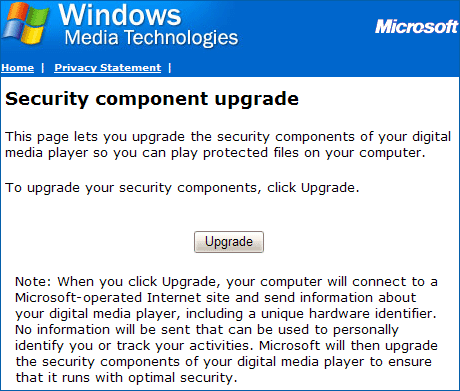The width and height of the screenshot is (460, 391).
Task: Click the "This page lets you upgrade" line
Action: 228,137
